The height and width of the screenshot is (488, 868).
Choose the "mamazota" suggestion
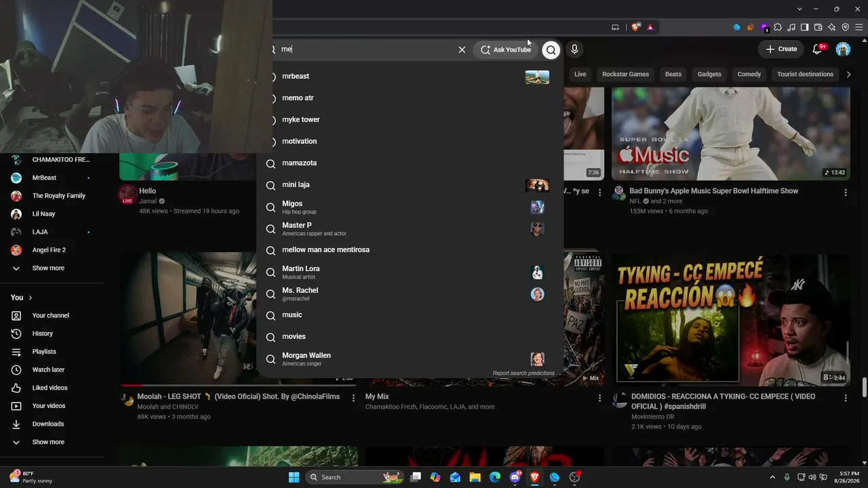[x=410, y=163]
